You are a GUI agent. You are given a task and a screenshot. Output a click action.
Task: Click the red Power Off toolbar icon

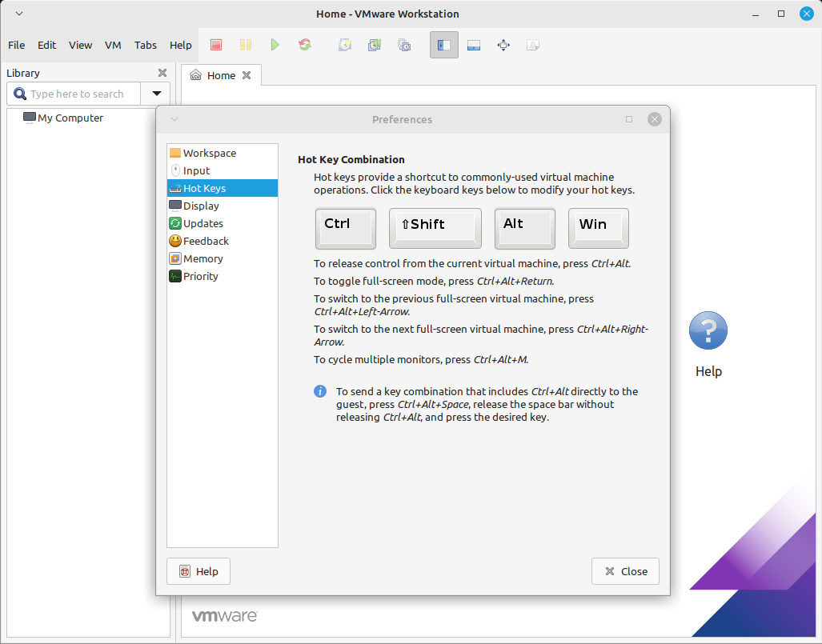click(x=216, y=45)
